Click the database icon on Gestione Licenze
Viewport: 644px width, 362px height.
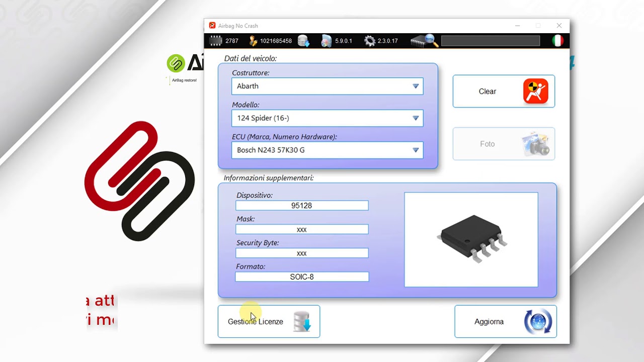click(x=302, y=322)
